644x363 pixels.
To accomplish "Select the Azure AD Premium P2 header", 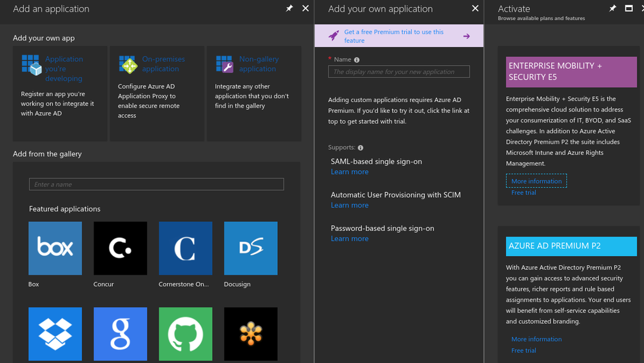I will 571,246.
